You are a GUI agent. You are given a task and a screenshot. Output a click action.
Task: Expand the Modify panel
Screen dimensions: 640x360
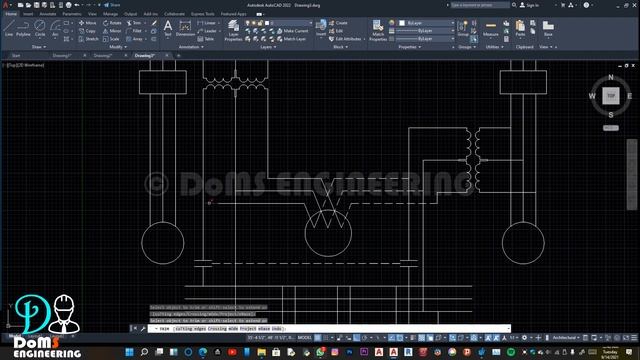coord(117,47)
